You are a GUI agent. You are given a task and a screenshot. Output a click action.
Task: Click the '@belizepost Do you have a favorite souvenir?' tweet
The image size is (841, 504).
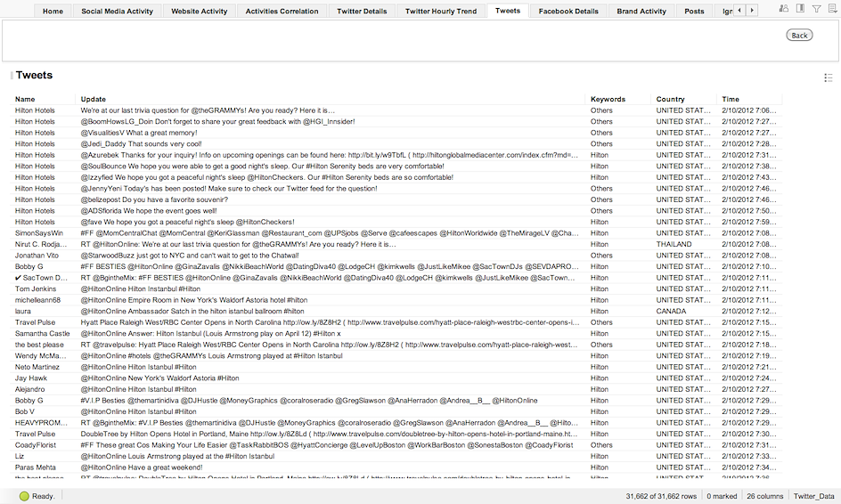click(x=154, y=199)
